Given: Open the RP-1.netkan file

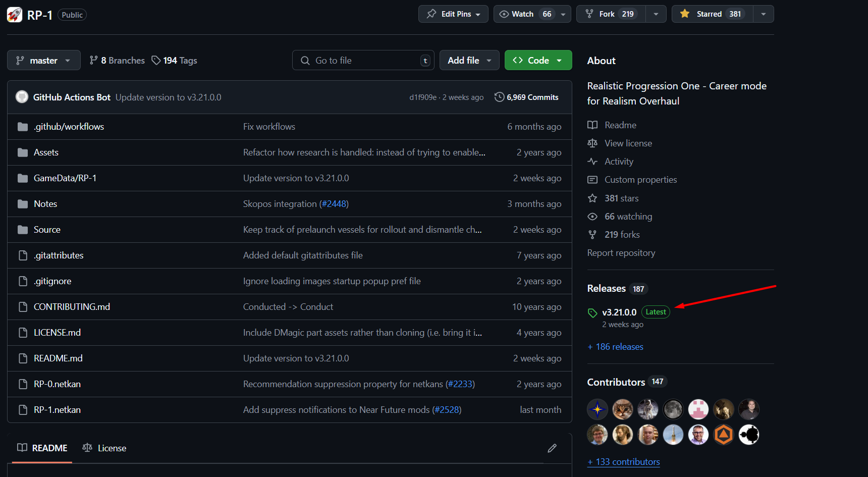Looking at the screenshot, I should coord(57,410).
